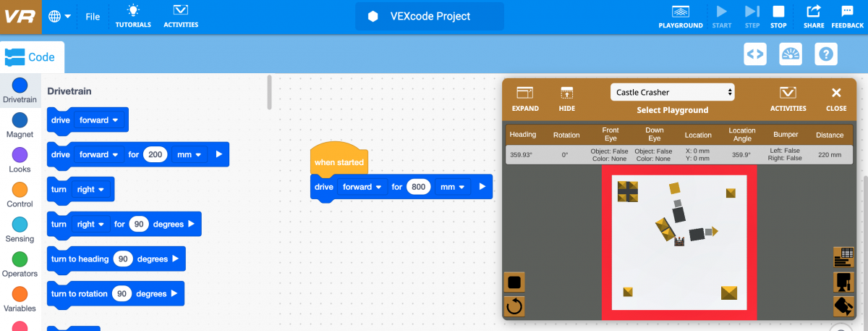This screenshot has height=331, width=868.
Task: Open the code viewer brackets icon
Action: (x=755, y=54)
